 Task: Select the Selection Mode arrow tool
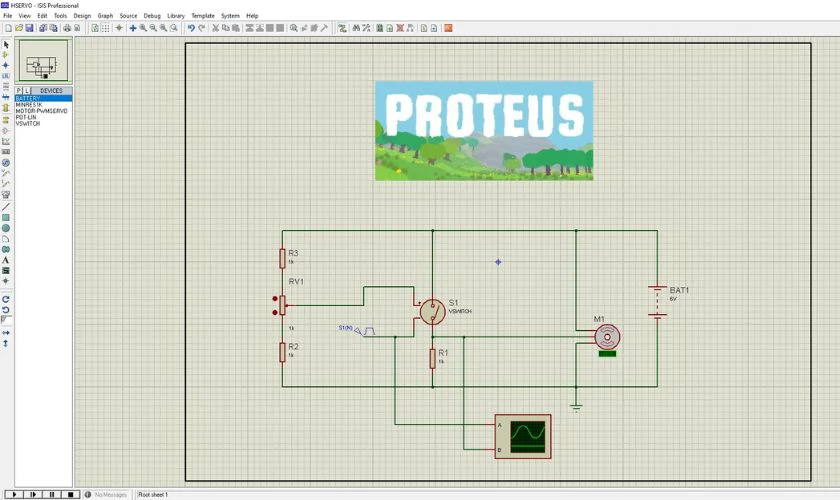(x=6, y=44)
